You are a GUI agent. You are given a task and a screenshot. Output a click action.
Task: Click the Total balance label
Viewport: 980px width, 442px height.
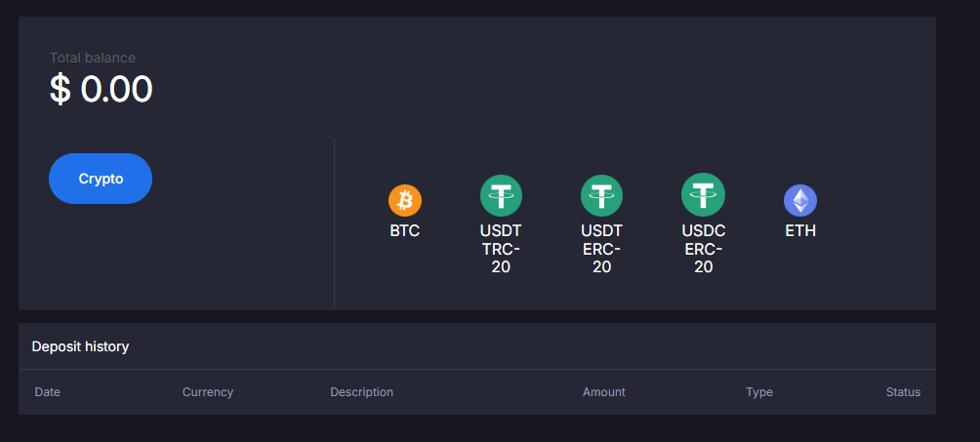(93, 59)
